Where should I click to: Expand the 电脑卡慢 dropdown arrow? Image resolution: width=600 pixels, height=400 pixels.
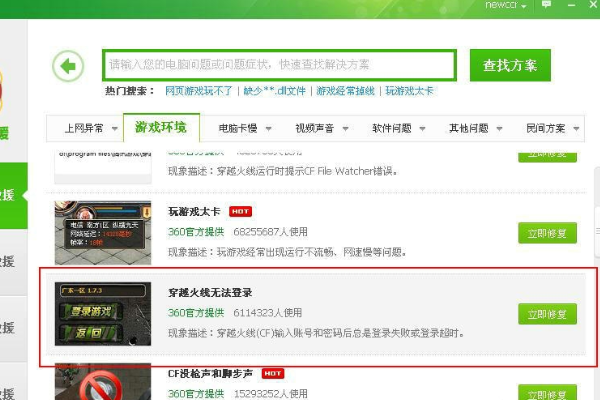pos(268,129)
